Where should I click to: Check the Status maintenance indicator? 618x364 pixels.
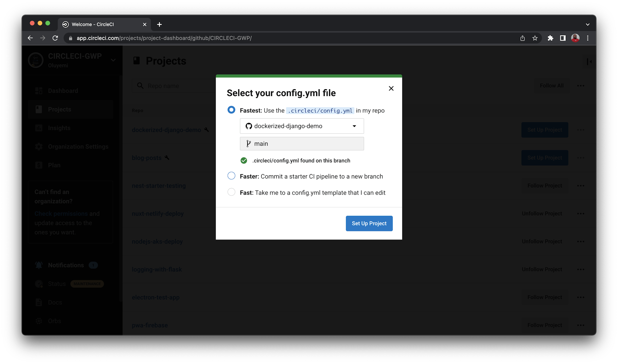87,284
